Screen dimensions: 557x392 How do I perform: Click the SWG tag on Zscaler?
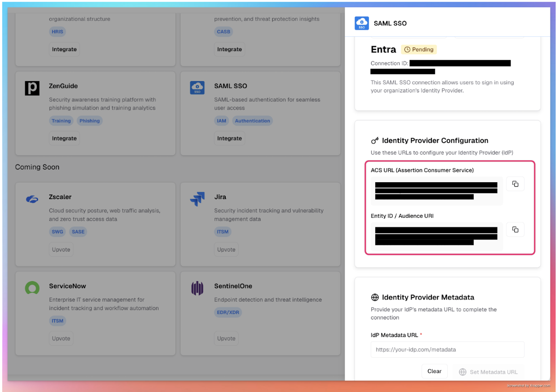[58, 231]
